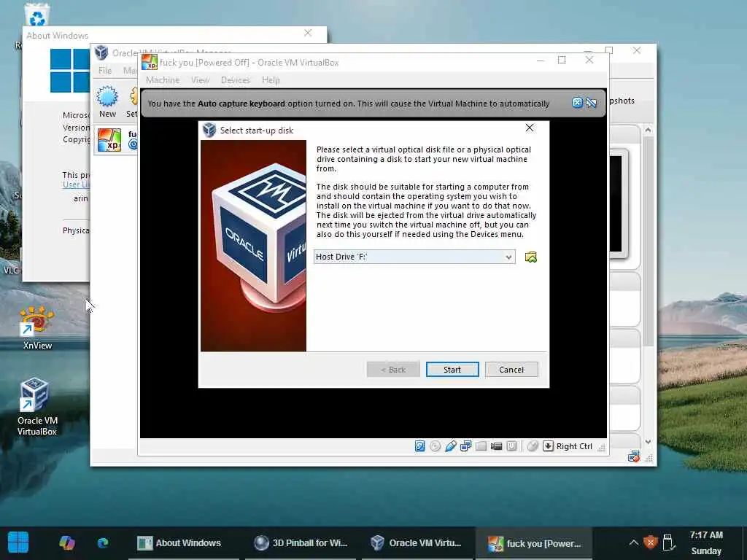Show hidden system tray icons

pos(633,542)
